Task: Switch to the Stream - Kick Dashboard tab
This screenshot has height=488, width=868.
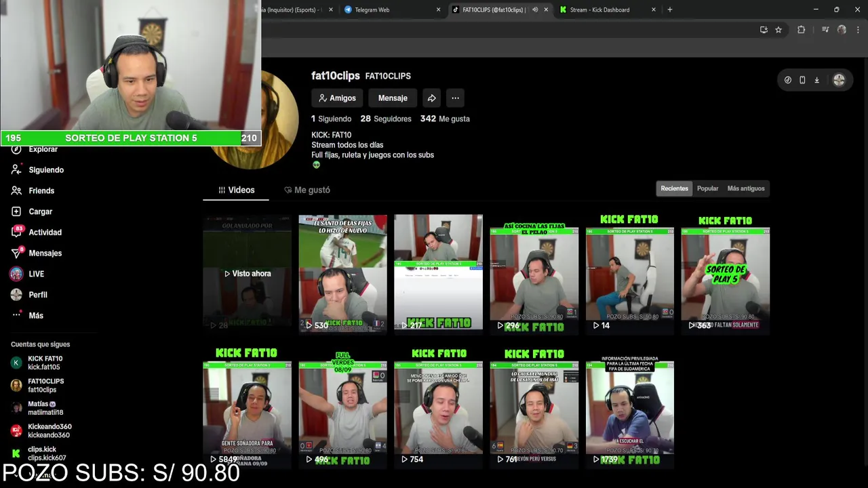Action: pos(608,9)
